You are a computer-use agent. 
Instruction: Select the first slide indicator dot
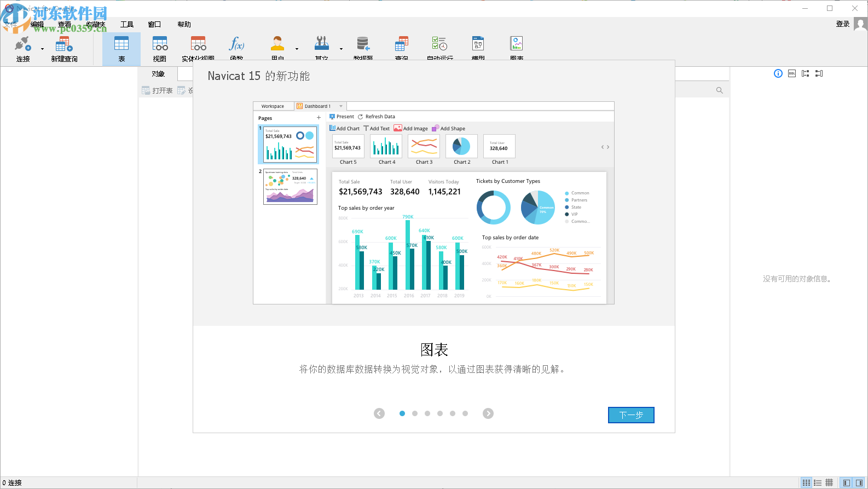(x=402, y=413)
